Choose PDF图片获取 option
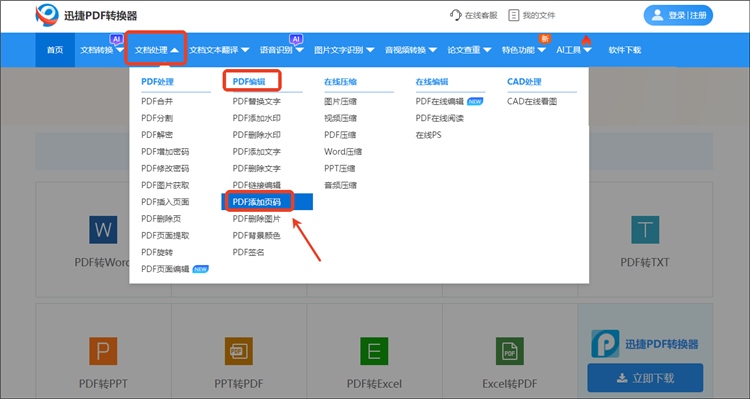This screenshot has height=399, width=750. (165, 185)
